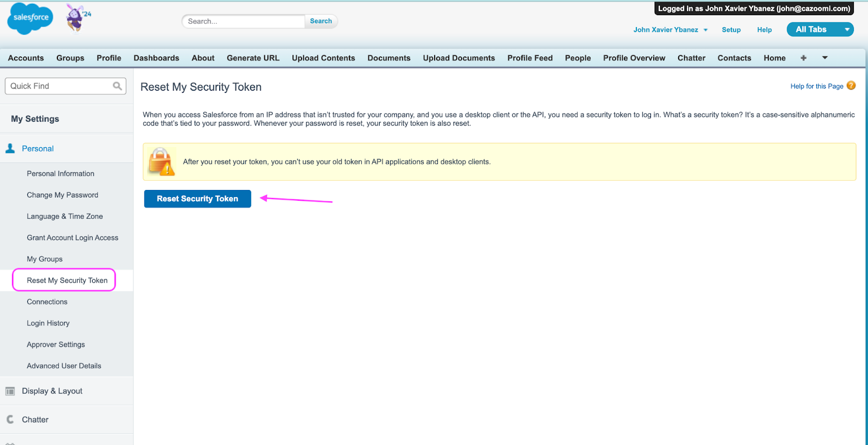Click the Salesforce cloud logo
868x445 pixels.
30,18
